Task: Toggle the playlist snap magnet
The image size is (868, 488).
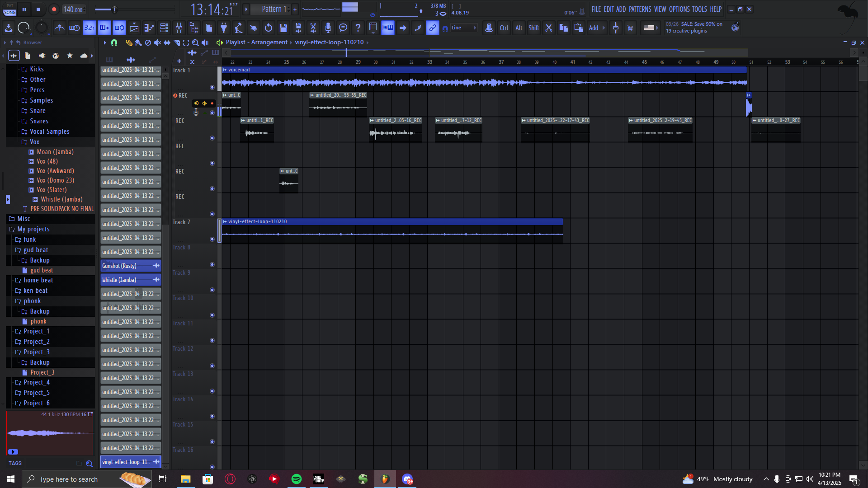Action: [114, 42]
